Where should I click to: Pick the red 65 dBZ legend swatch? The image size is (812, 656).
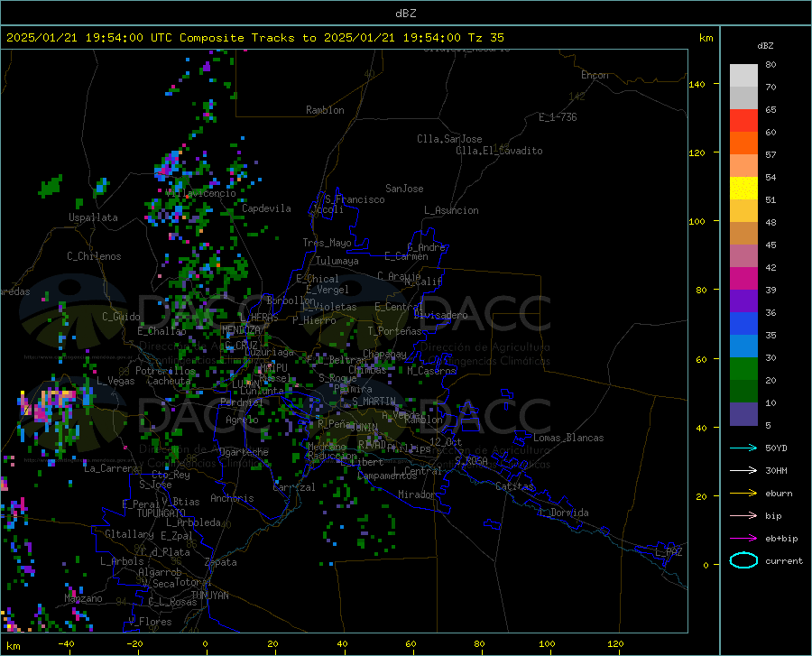(x=743, y=120)
